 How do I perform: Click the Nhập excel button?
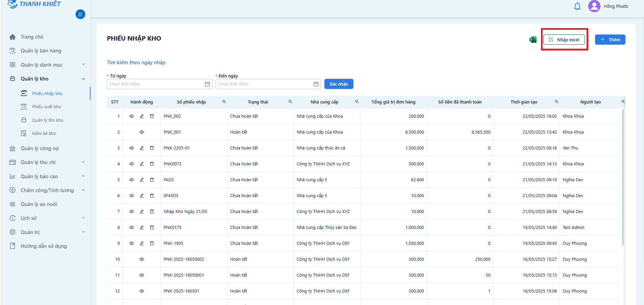pos(564,40)
